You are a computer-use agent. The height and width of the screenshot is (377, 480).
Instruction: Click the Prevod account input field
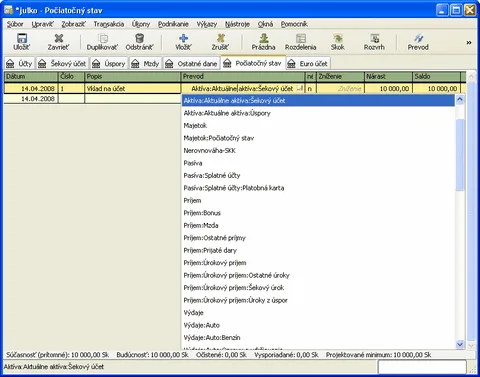point(243,89)
